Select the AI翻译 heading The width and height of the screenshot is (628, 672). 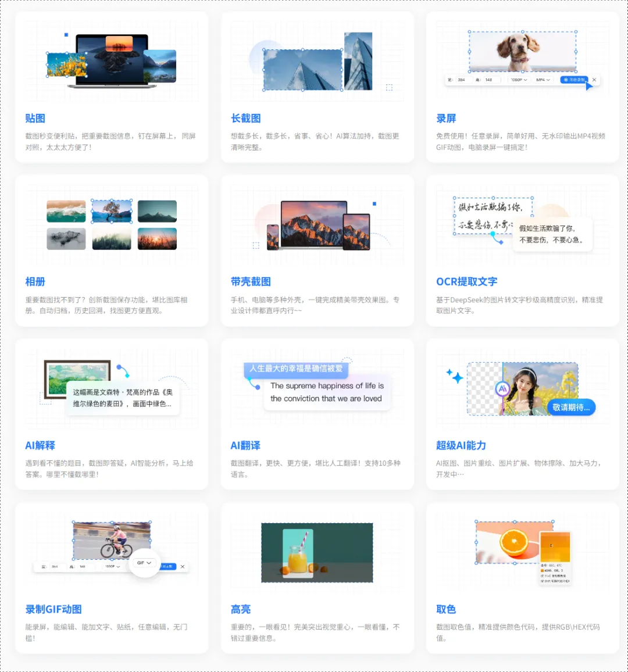click(245, 445)
